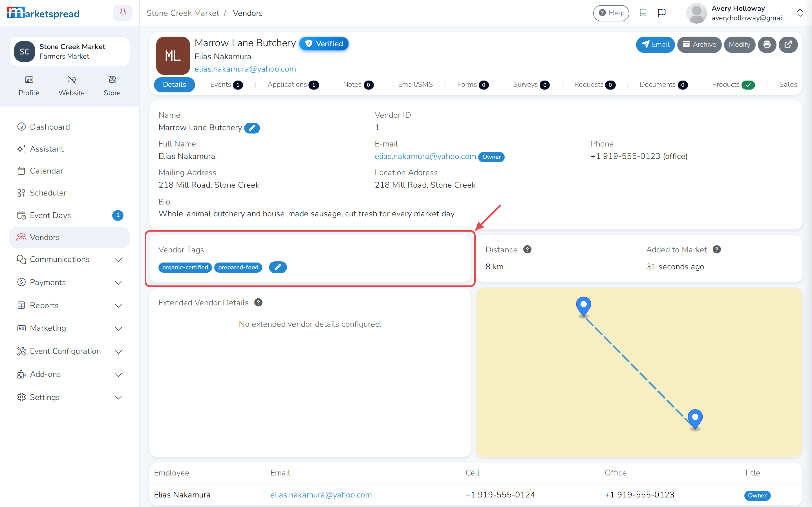Click the Archive button
Screen dimensions: 812x507
point(699,45)
